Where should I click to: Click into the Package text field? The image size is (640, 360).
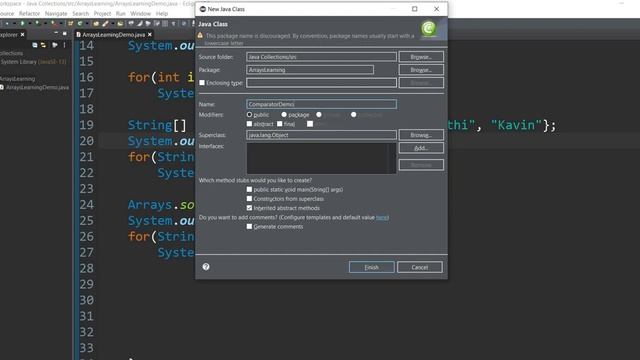310,70
